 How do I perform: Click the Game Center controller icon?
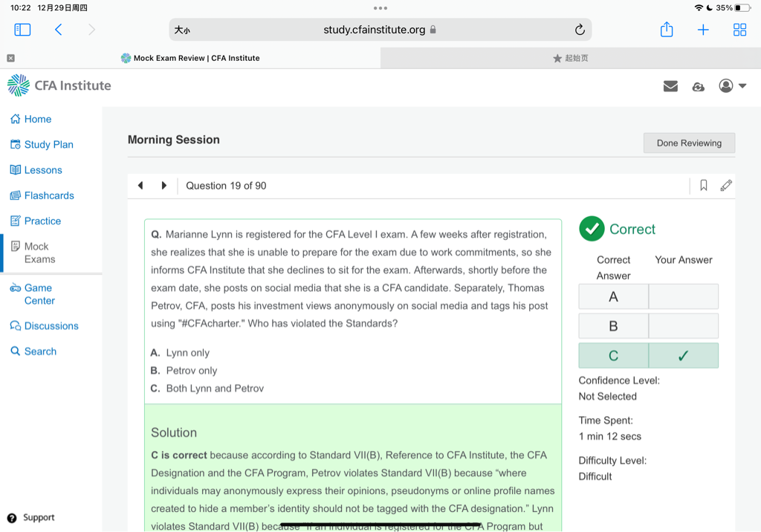[x=16, y=288]
